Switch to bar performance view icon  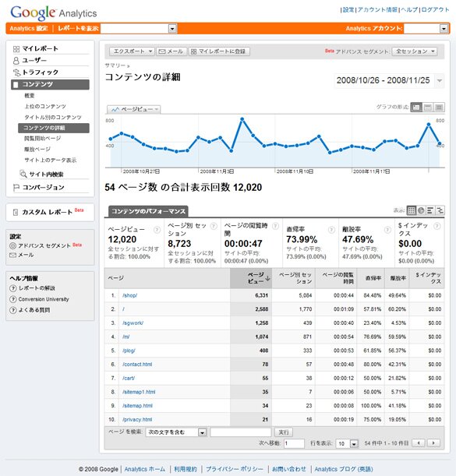(x=430, y=210)
